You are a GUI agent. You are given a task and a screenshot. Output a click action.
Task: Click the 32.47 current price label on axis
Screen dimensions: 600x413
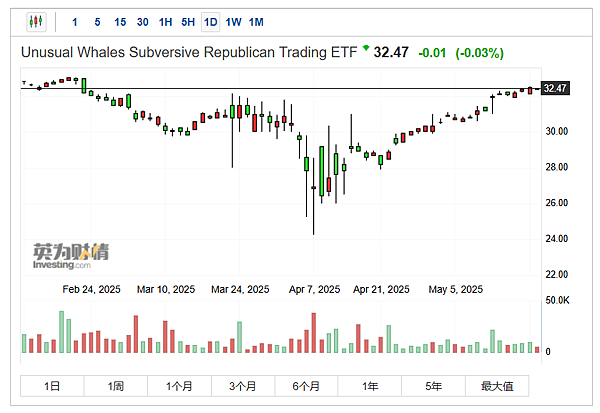[x=555, y=88]
